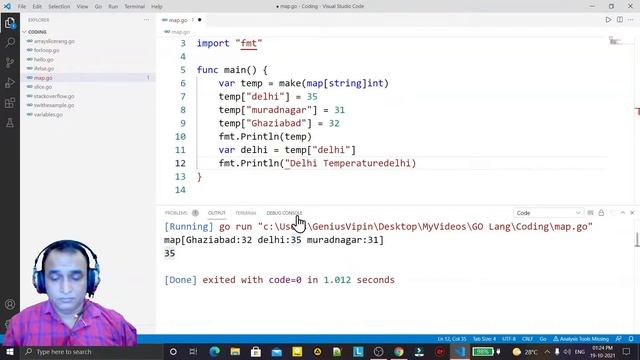Open map.go in the explorer
640x360 pixels.
click(x=43, y=78)
